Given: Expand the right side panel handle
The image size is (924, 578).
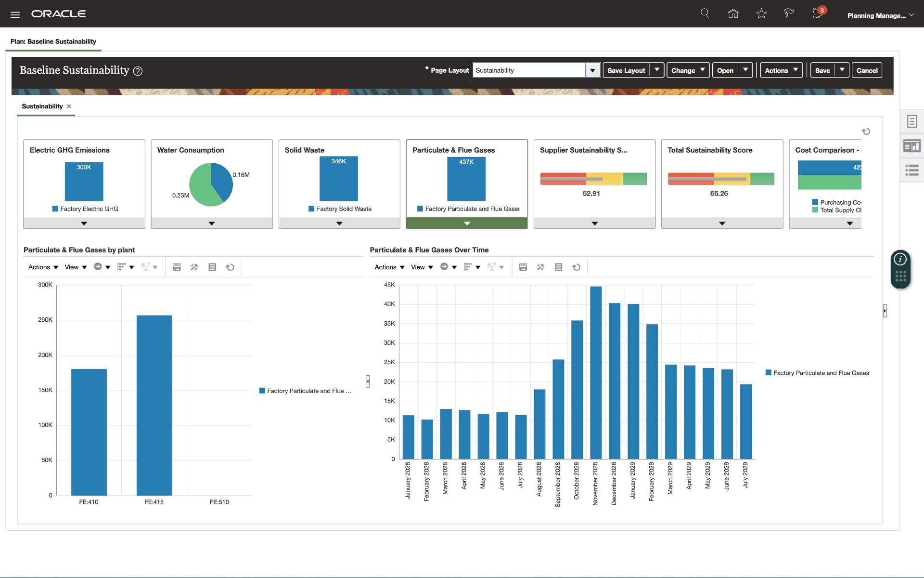Looking at the screenshot, I should 885,311.
